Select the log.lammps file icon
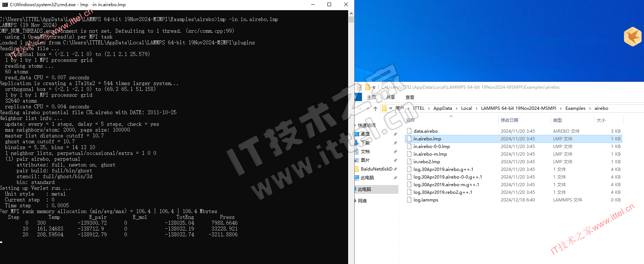Screen dimensions: 644x264 pos(409,200)
